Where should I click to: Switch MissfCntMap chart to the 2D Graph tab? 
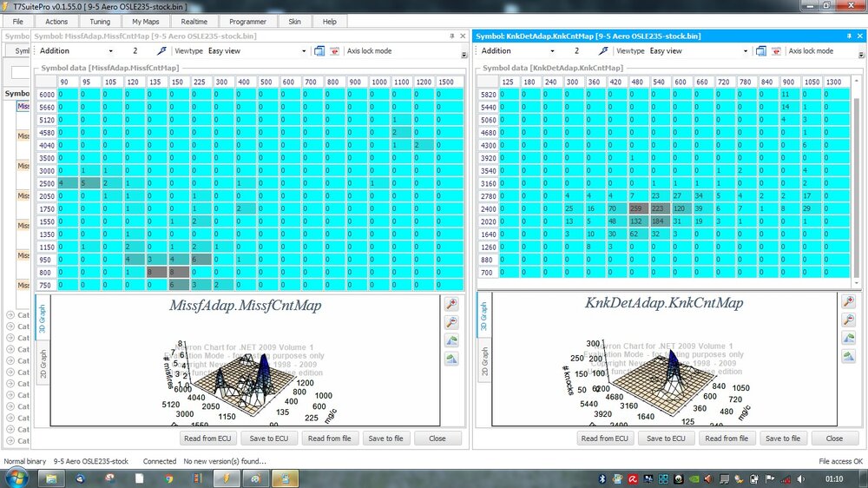(x=43, y=364)
